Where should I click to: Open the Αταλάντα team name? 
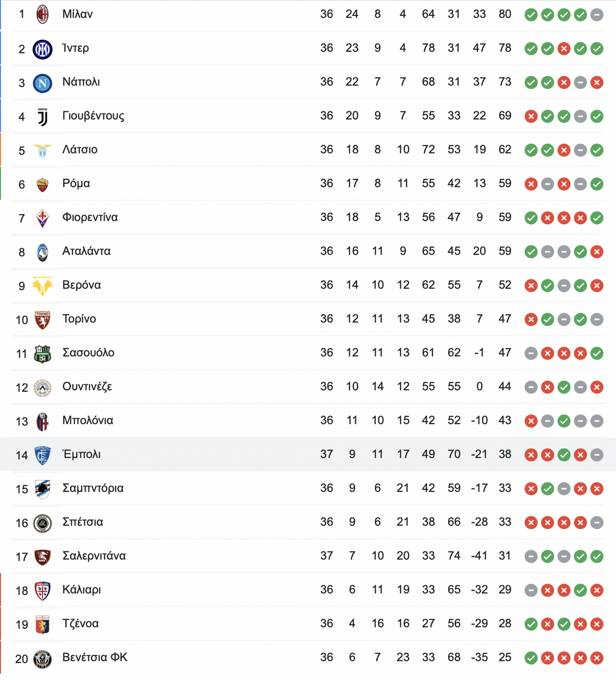(x=86, y=251)
